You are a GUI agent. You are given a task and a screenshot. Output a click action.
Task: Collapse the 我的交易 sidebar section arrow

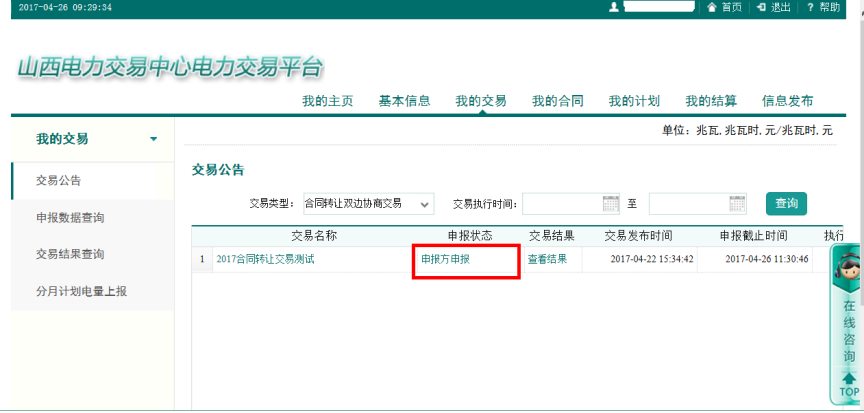pos(153,139)
